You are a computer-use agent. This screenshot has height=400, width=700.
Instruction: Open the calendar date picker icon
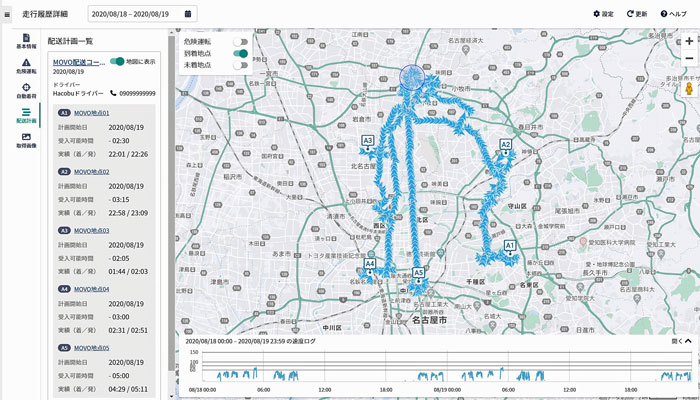pyautogui.click(x=188, y=14)
